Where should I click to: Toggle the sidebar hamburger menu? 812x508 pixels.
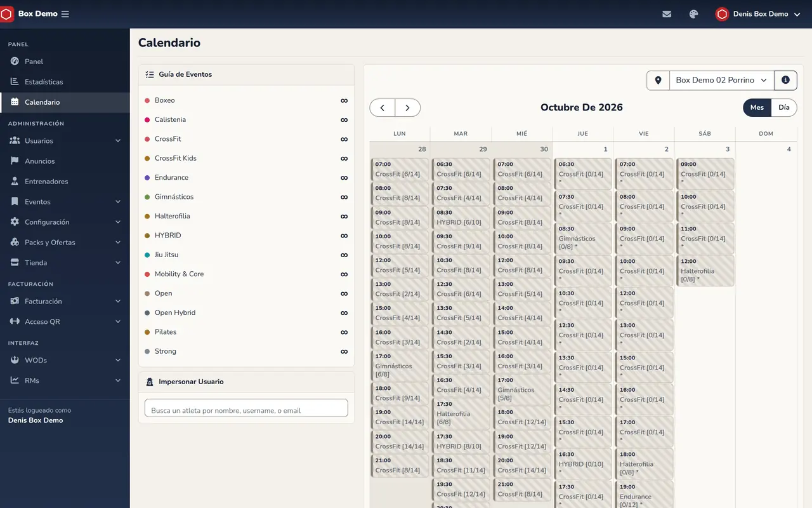(65, 14)
